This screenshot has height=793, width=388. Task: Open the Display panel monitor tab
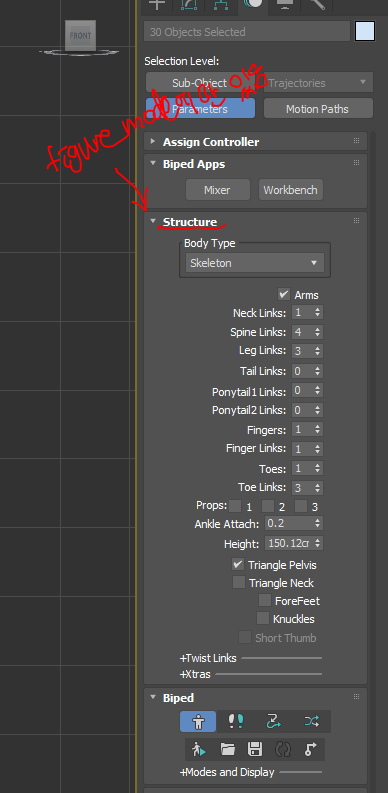point(285,4)
